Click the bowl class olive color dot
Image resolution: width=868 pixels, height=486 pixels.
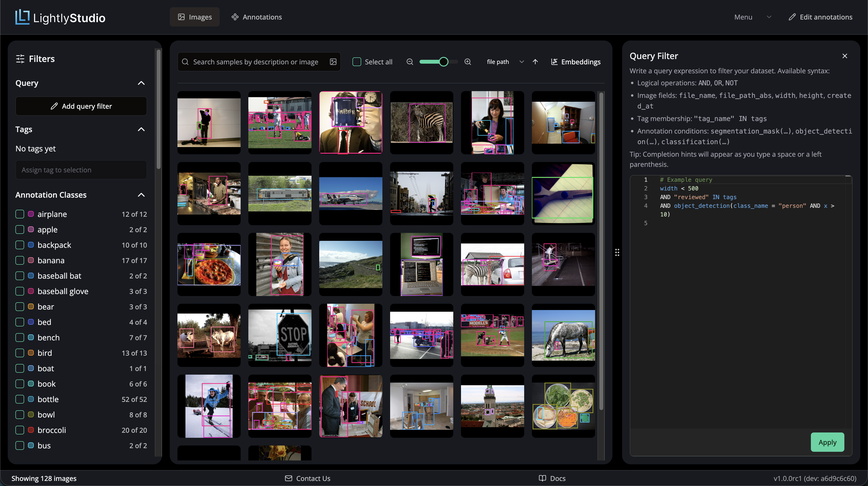tap(31, 414)
